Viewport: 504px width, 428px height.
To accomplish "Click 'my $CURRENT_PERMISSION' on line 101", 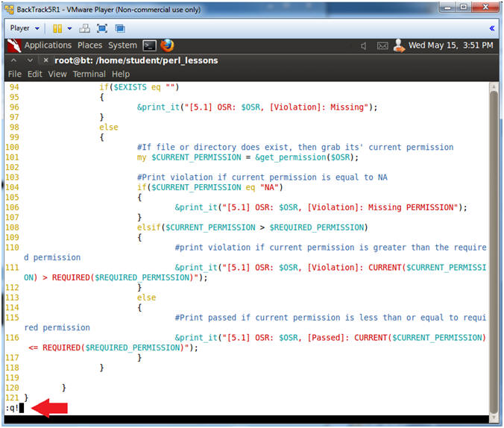I will pyautogui.click(x=189, y=157).
